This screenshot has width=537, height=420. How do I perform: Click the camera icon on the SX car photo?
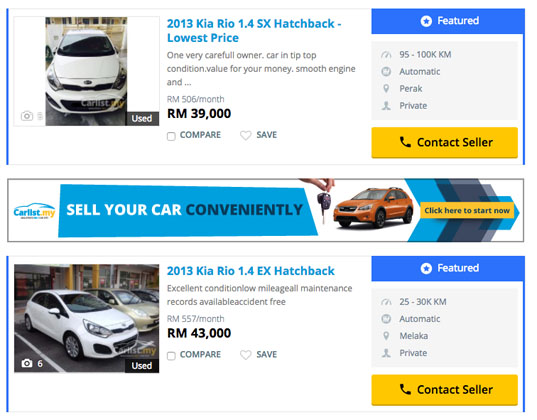pos(27,116)
